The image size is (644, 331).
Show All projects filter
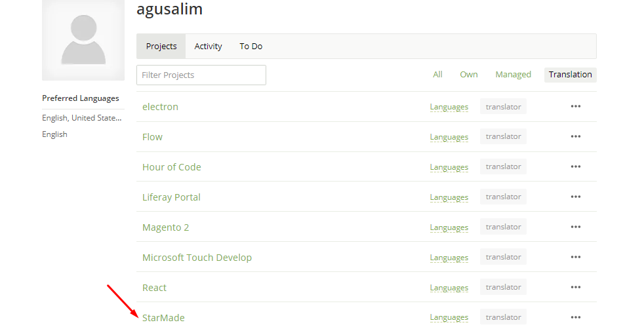tap(437, 75)
